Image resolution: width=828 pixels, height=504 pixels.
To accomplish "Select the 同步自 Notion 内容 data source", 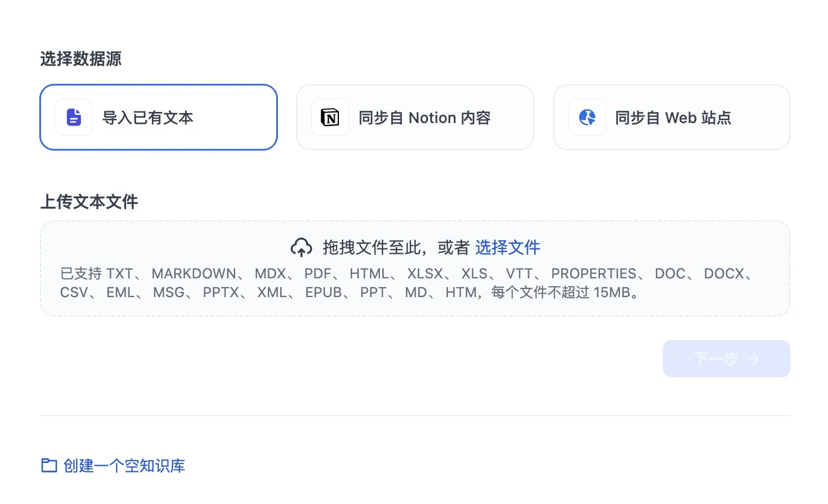I will [415, 117].
